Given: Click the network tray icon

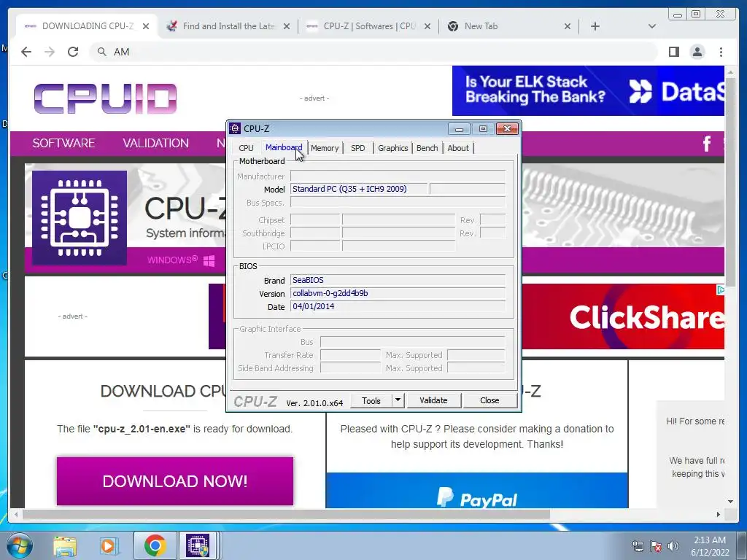Looking at the screenshot, I should pyautogui.click(x=638, y=546).
